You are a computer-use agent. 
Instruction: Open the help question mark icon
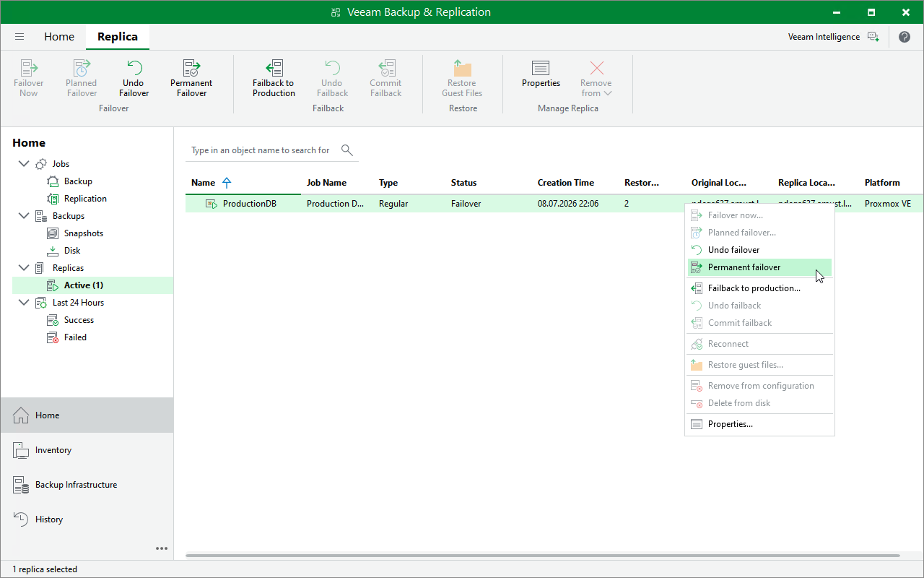pos(905,37)
